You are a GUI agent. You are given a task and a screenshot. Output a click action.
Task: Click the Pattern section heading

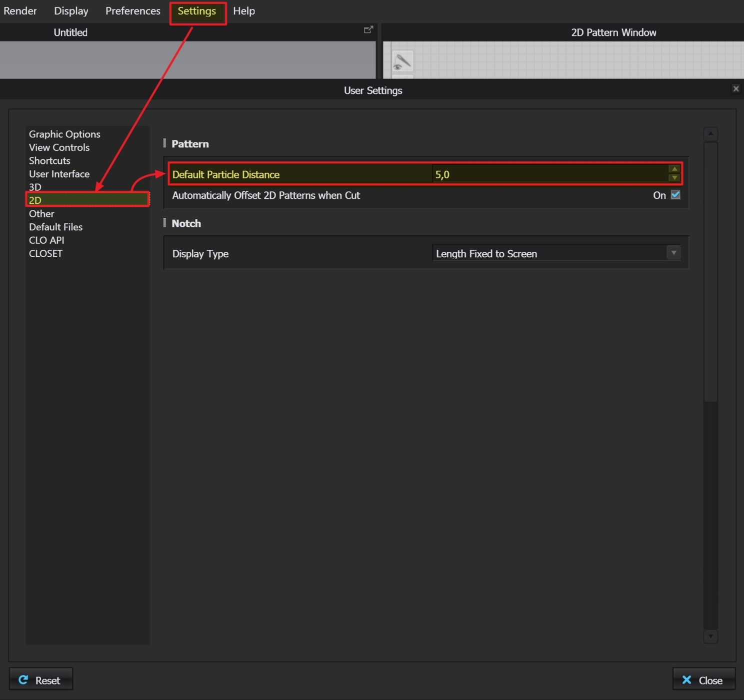point(190,144)
